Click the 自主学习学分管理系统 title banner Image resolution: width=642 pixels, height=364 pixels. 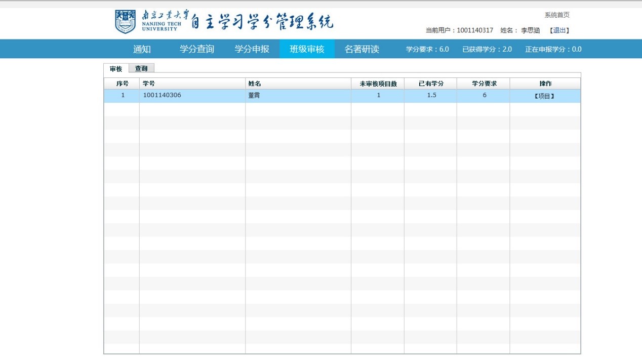[262, 22]
